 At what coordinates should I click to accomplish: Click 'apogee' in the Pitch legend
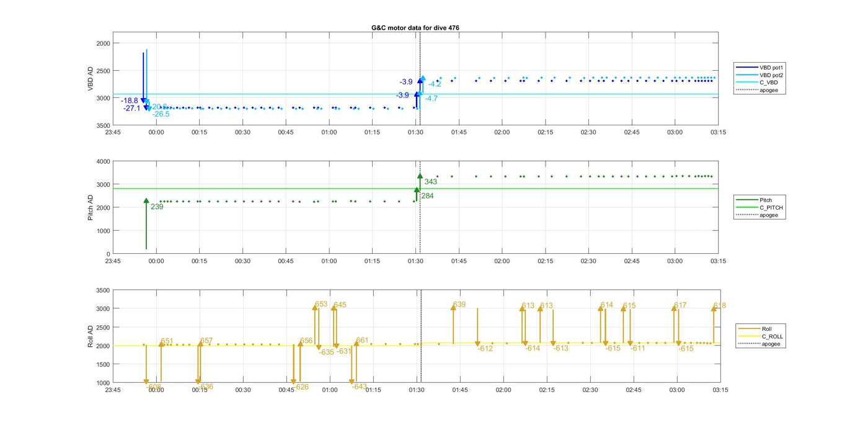point(768,215)
